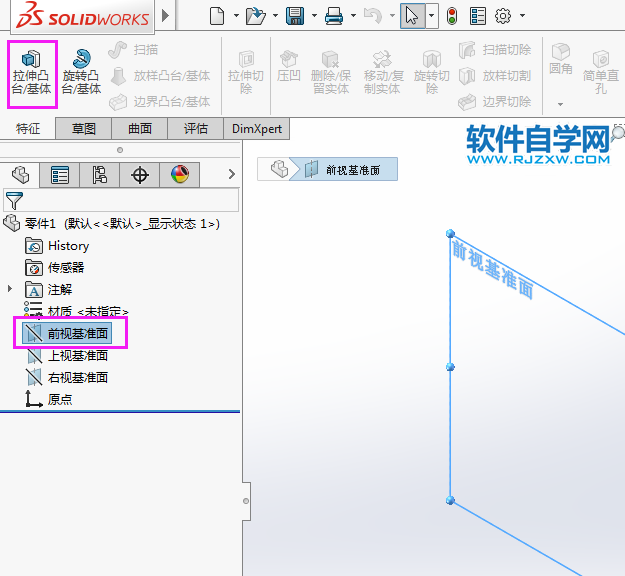This screenshot has height=576, width=625.
Task: Open the Fillet (圆角) dropdown arrow
Action: pyautogui.click(x=560, y=104)
